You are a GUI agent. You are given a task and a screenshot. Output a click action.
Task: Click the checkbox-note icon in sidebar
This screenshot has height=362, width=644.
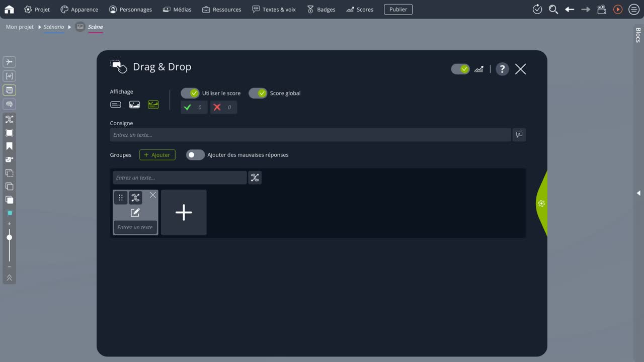click(x=9, y=159)
